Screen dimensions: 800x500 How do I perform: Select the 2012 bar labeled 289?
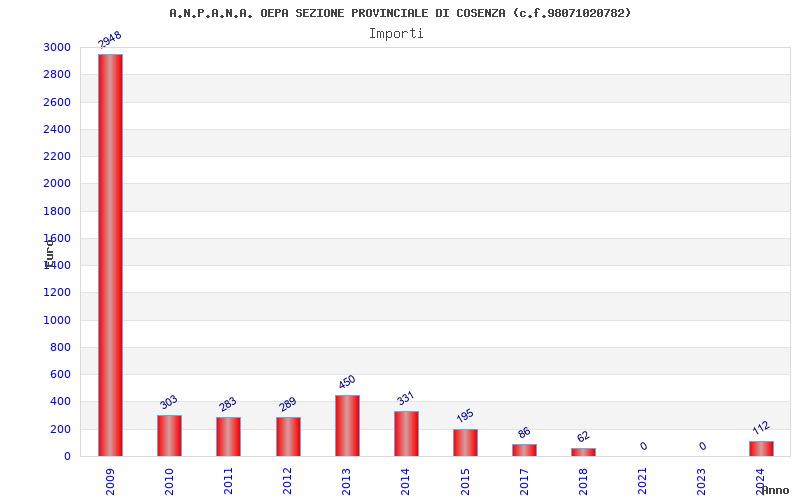tap(288, 437)
